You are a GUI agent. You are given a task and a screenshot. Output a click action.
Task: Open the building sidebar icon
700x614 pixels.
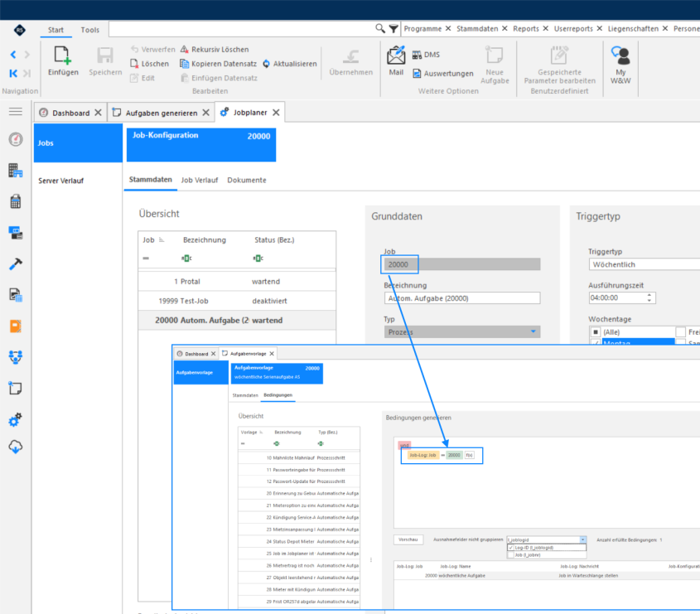point(16,170)
